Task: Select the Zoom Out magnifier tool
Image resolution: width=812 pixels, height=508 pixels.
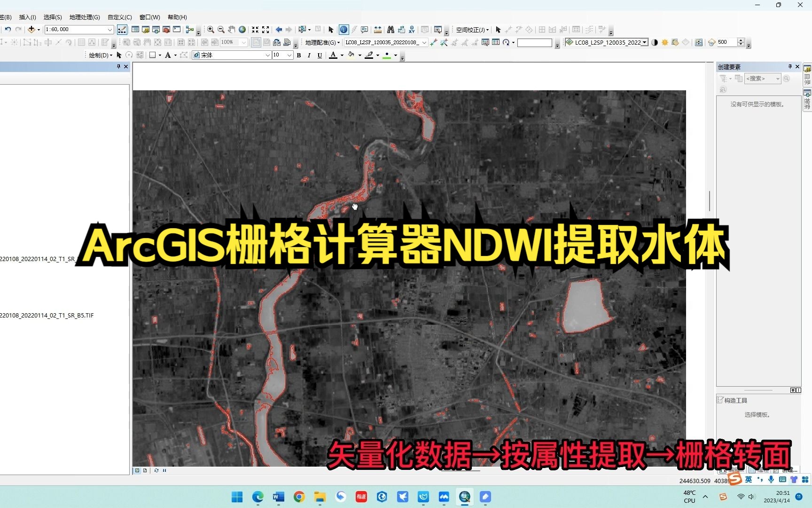Action: pyautogui.click(x=221, y=30)
